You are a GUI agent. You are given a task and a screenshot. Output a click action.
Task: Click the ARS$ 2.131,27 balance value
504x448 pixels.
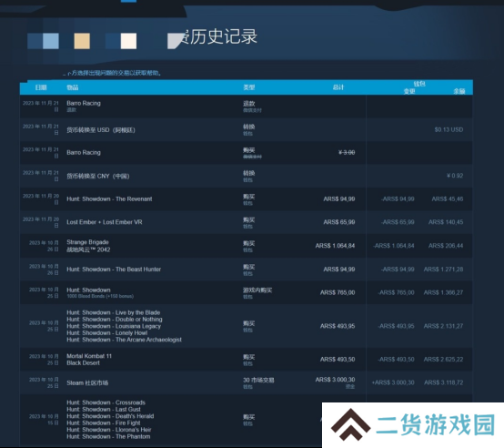tap(444, 326)
